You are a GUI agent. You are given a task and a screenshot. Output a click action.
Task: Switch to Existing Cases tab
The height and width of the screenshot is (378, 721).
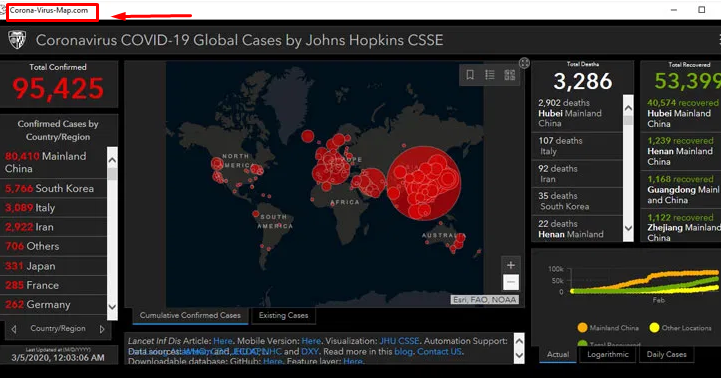pos(283,315)
